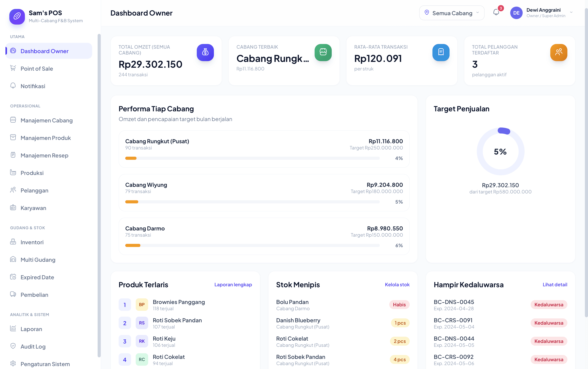The width and height of the screenshot is (588, 369).
Task: Click the Expired Date calendar icon
Action: point(13,277)
